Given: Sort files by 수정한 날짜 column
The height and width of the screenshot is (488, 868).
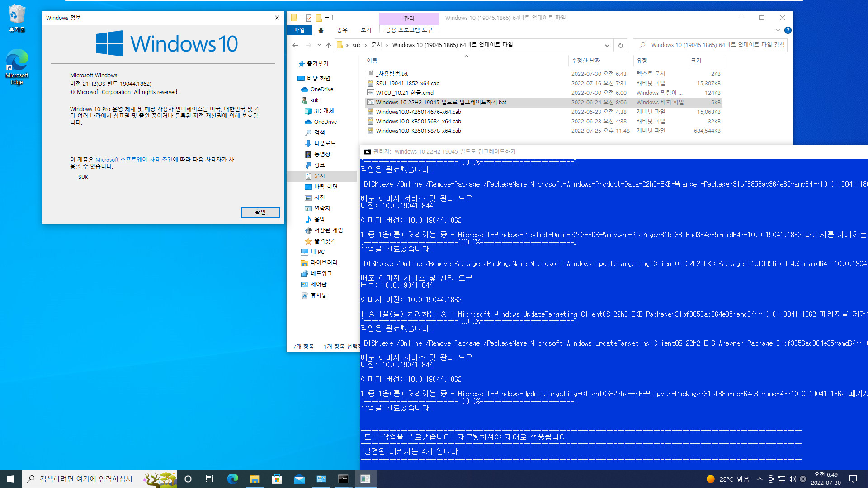Looking at the screenshot, I should pos(600,61).
